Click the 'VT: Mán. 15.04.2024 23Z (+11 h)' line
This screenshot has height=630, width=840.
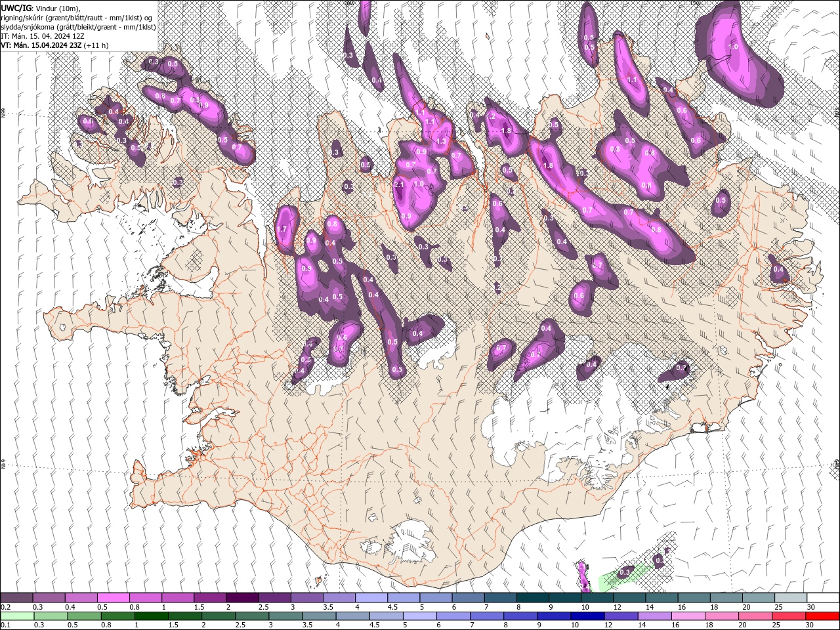click(55, 45)
